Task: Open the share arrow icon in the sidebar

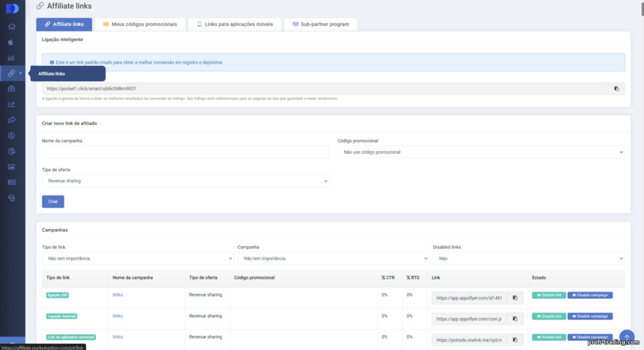Action: point(11,120)
